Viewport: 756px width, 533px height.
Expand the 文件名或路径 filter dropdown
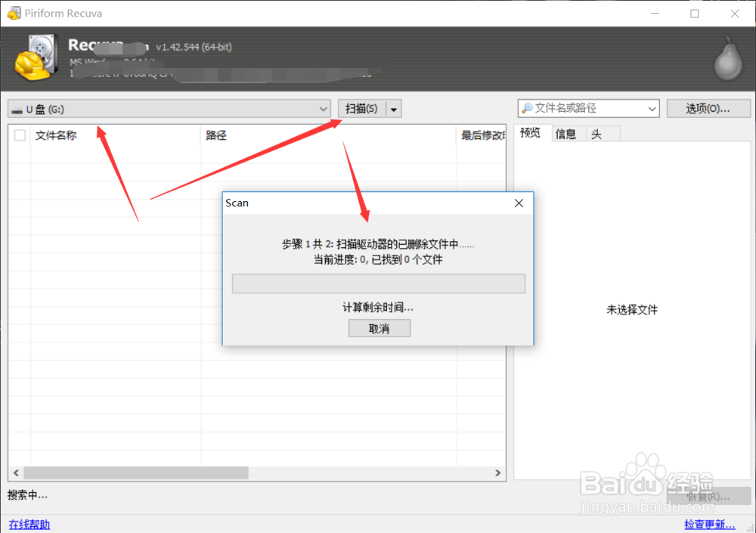point(652,109)
